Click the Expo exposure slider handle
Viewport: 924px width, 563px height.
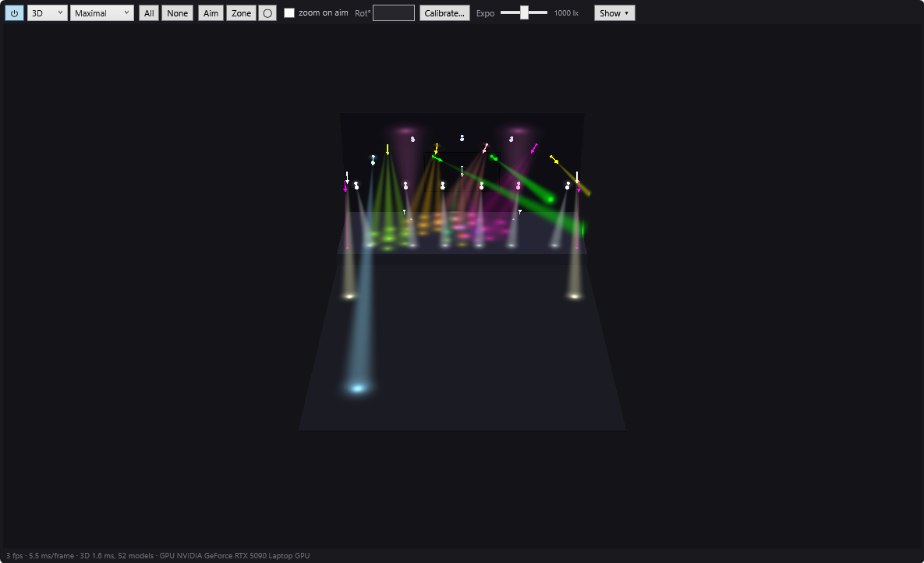[524, 13]
